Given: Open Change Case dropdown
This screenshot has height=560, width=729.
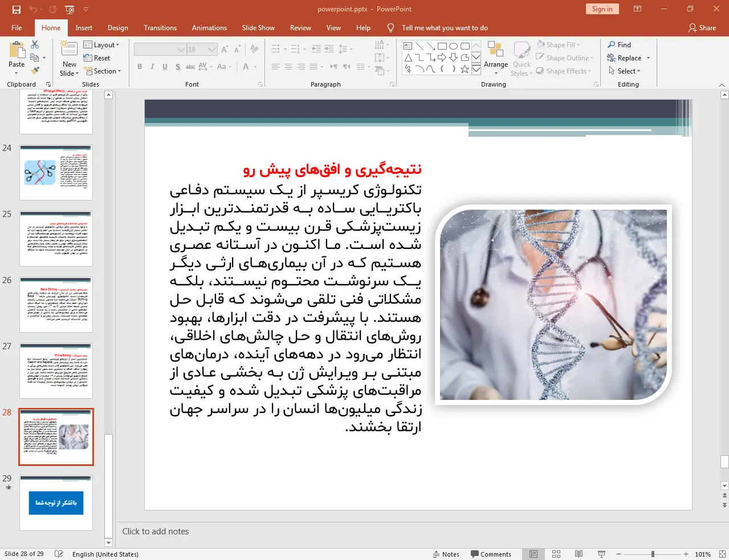Looking at the screenshot, I should [224, 67].
